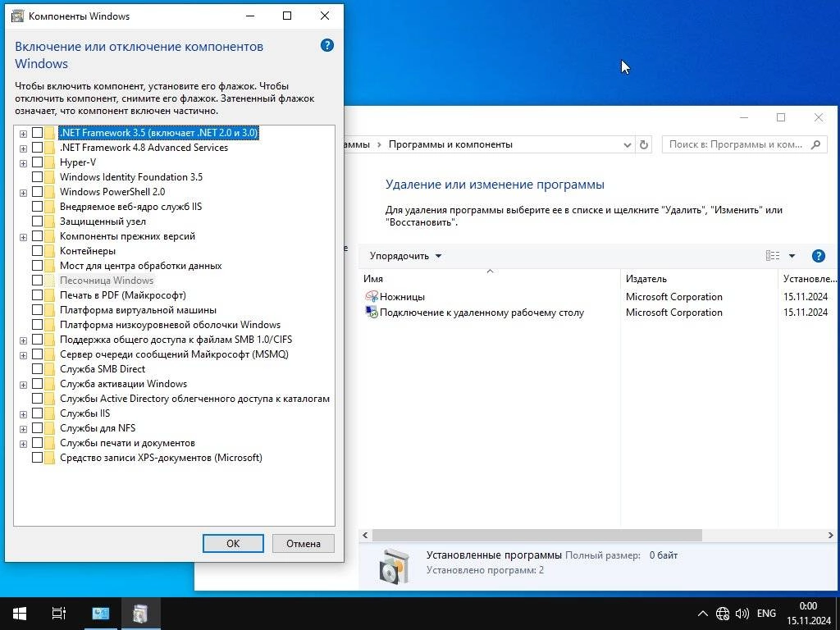Image resolution: width=840 pixels, height=630 pixels.
Task: Sort list by Имя column header
Action: [489, 279]
